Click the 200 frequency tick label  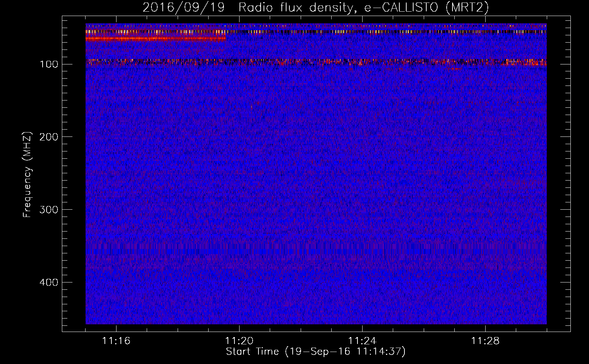click(49, 137)
